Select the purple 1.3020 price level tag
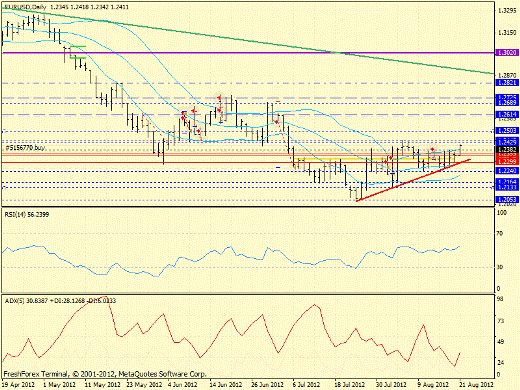This screenshot has width=520, height=390. 507,53
